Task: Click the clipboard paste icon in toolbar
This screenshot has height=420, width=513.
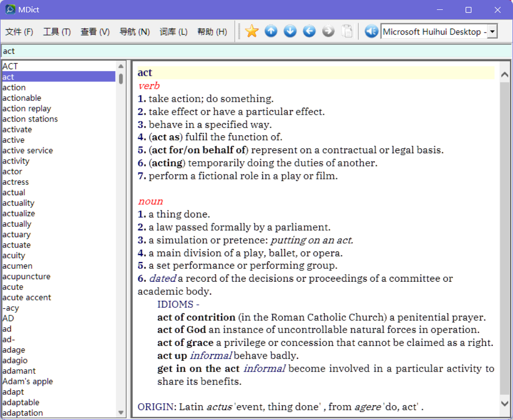Action: 347,32
